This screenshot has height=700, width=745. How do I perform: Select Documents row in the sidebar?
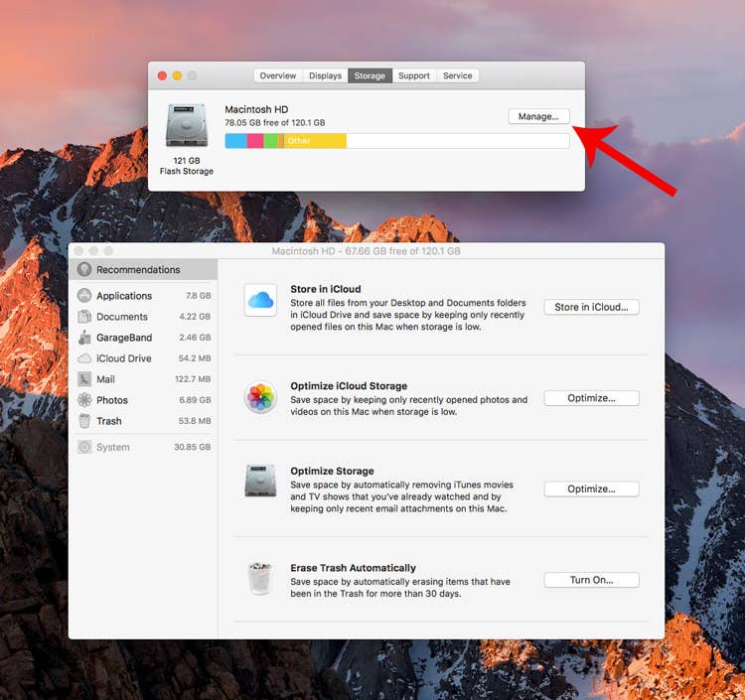coord(143,317)
